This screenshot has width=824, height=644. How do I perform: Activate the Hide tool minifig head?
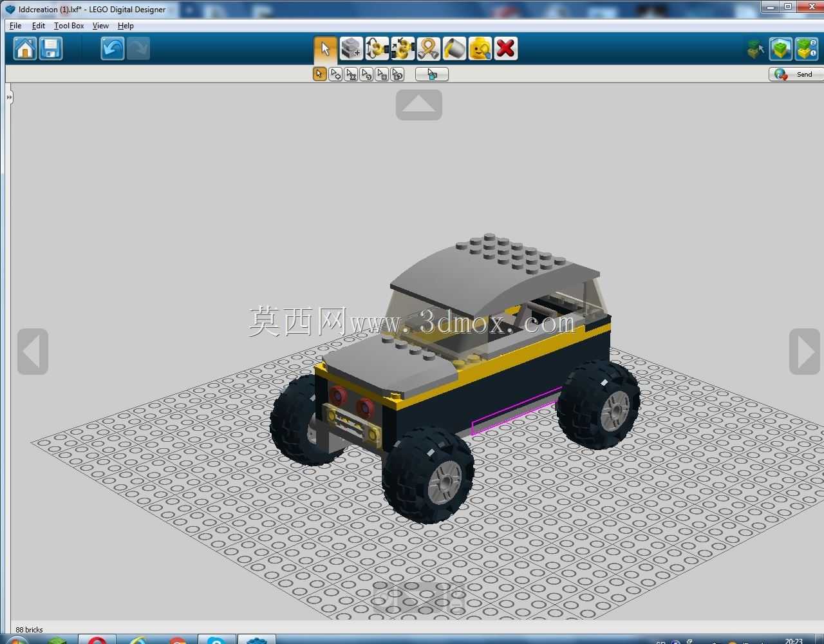tap(480, 48)
